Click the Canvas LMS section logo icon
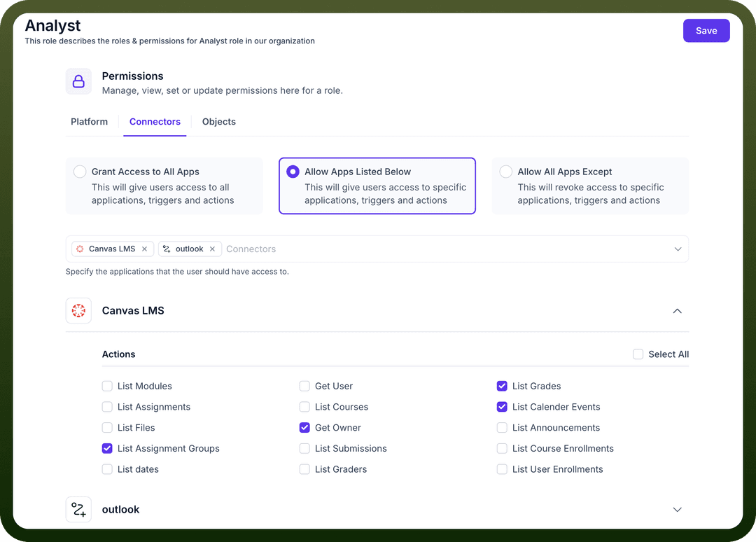The width and height of the screenshot is (756, 542). [x=78, y=310]
